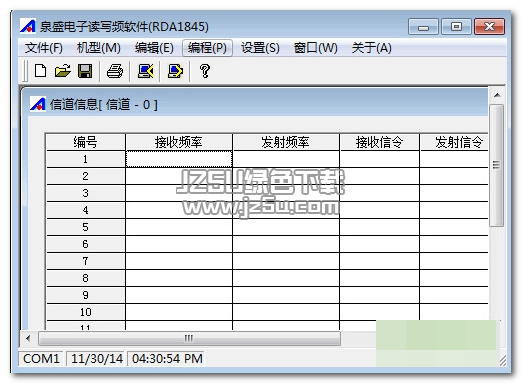Click the 信道信息 child window logo icon

38,104
